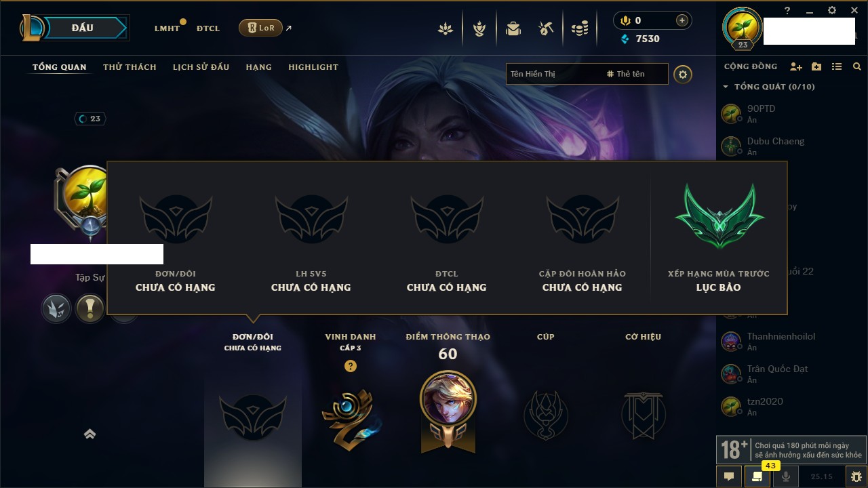Open the chat bubble panel
This screenshot has width=868, height=488.
[x=729, y=476]
